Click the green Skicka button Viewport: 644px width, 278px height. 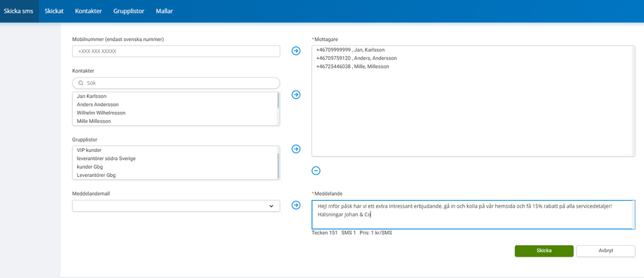(544, 251)
